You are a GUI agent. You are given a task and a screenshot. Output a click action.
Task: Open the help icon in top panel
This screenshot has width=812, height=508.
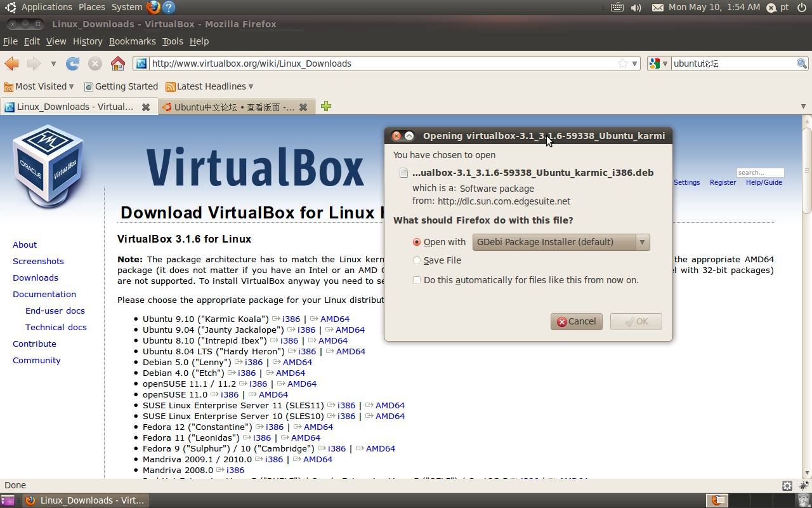(x=168, y=7)
